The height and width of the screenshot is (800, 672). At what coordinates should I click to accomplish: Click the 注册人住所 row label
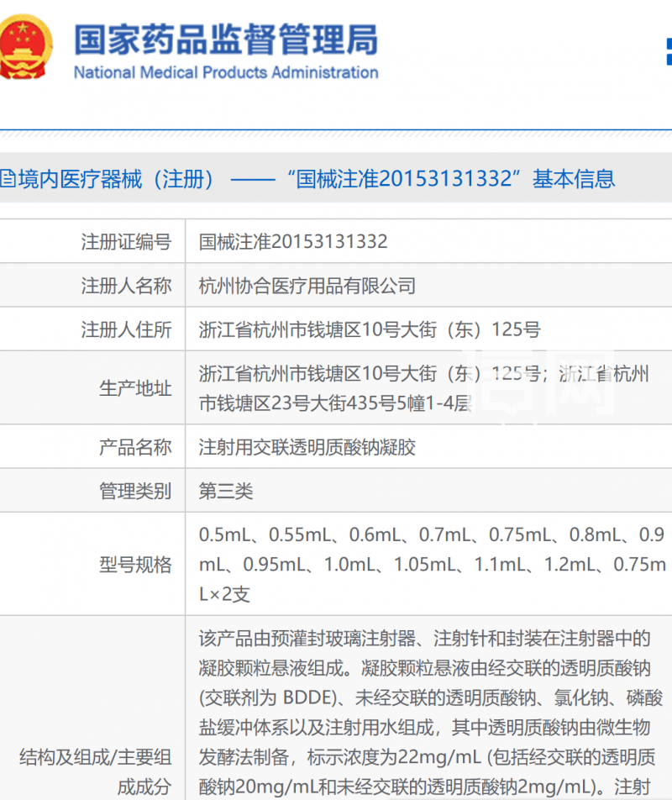(126, 329)
